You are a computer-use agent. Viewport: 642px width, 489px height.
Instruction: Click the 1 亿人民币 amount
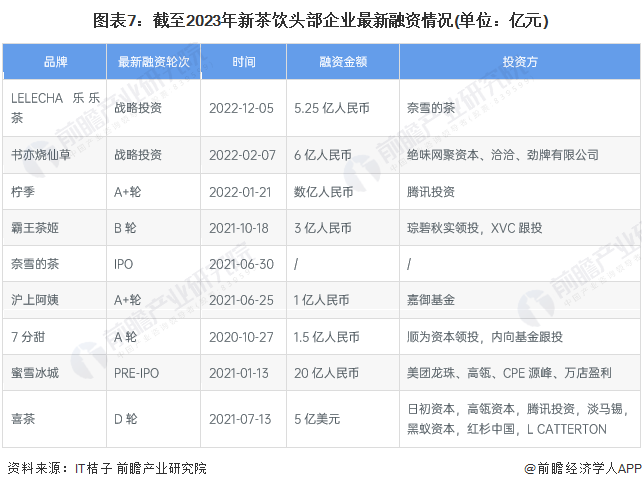[x=321, y=300]
